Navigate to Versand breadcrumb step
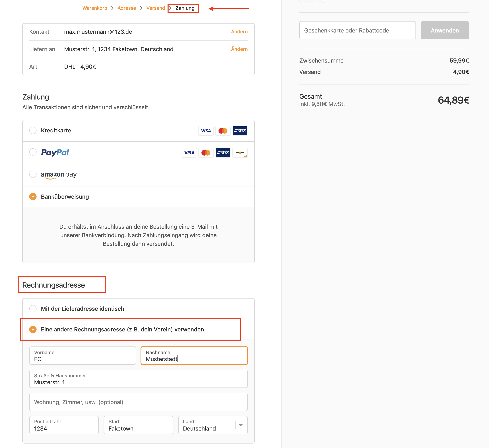 (156, 8)
